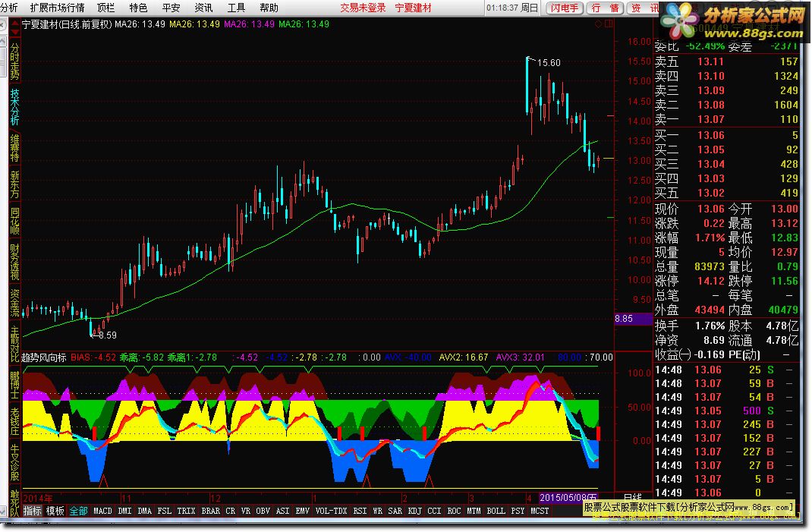Click the 2015/05/08 date marker on timeline
Viewport: 812px width, 532px height.
(568, 498)
